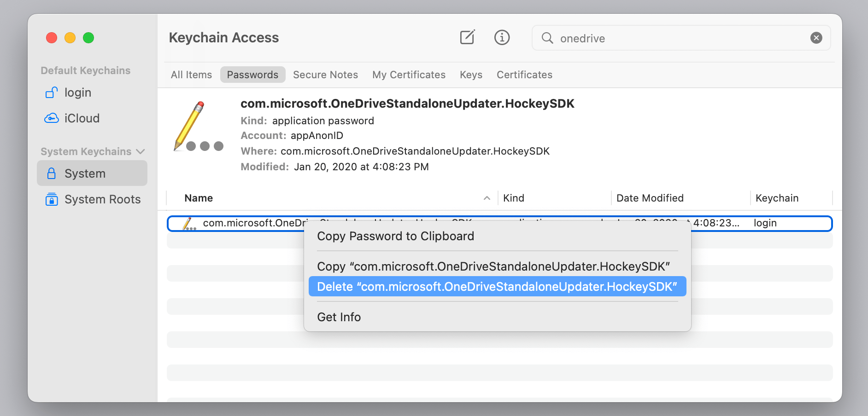Viewport: 868px width, 416px height.
Task: Select the login keychain in sidebar
Action: pos(92,92)
